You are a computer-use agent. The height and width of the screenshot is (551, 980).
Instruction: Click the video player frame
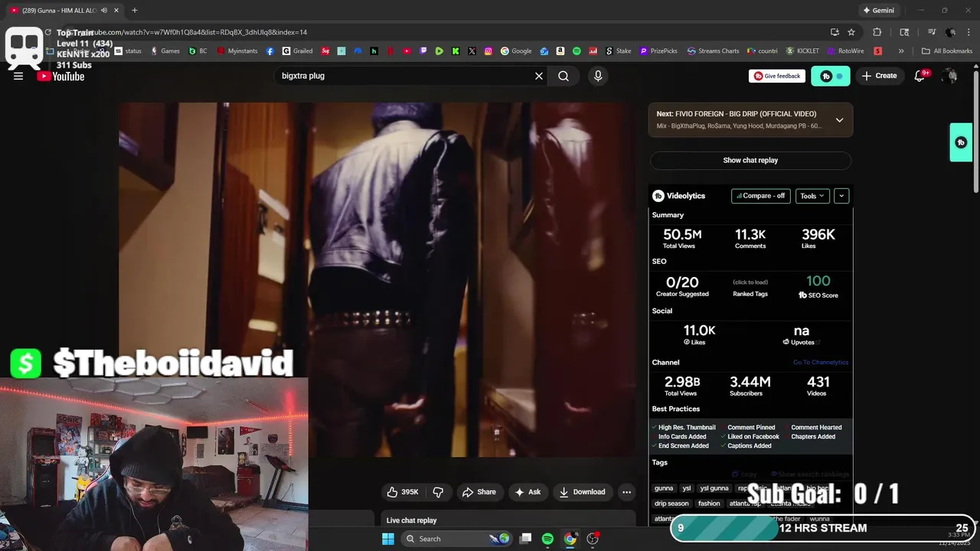tap(377, 280)
